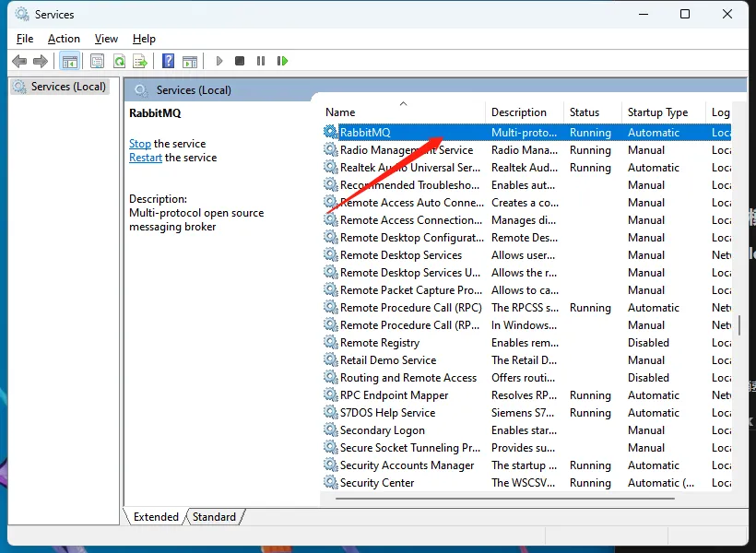
Task: Click gear icon for Remote Desktop Services
Action: (x=330, y=254)
